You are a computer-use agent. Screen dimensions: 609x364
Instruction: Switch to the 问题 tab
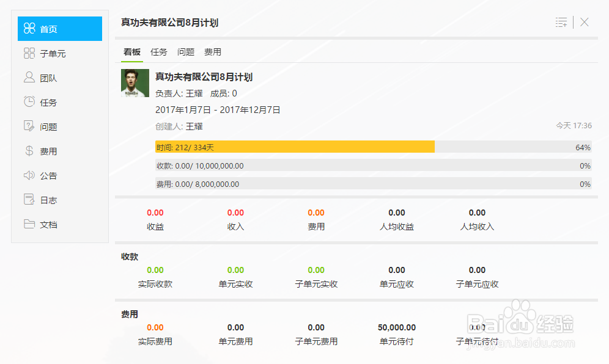(x=186, y=52)
